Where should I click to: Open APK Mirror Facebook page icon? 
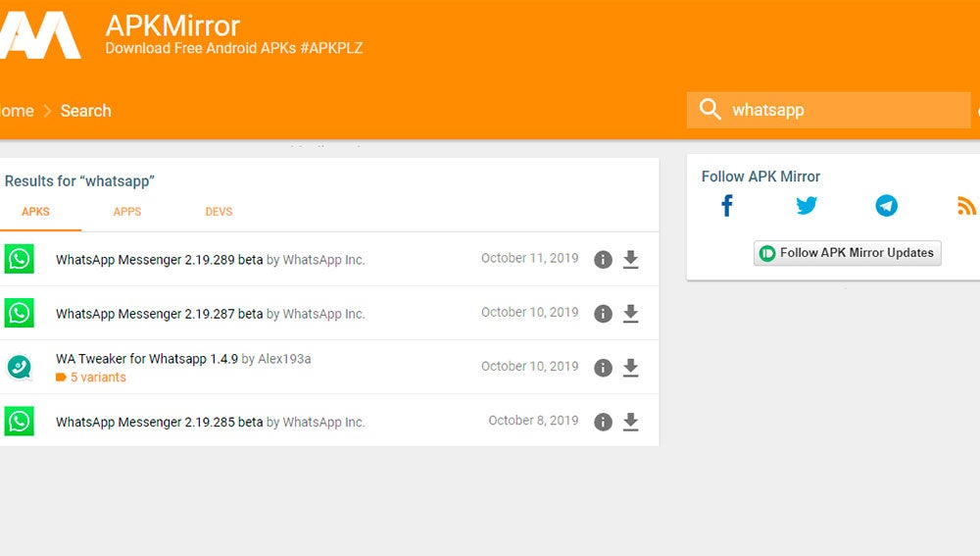pos(727,205)
